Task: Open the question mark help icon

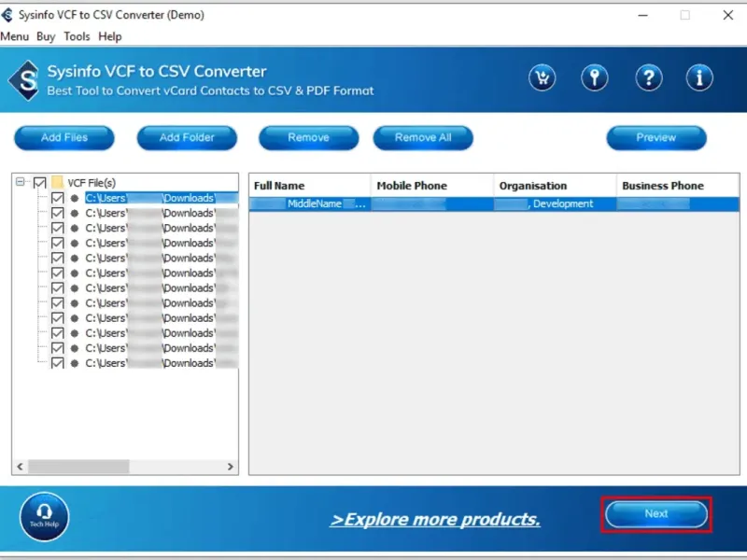Action: 648,77
